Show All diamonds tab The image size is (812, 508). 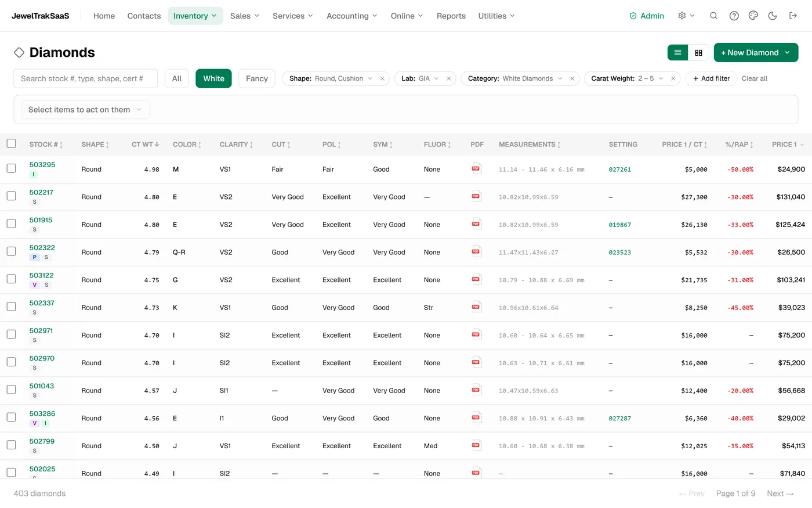coord(177,78)
